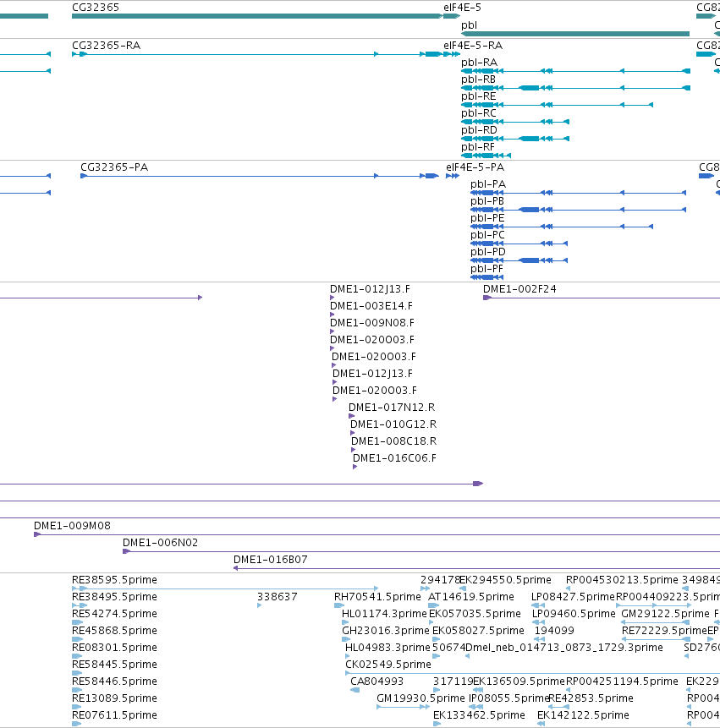The image size is (720, 728).
Task: Click the EK058027.5prime EST label
Action: pos(478,631)
